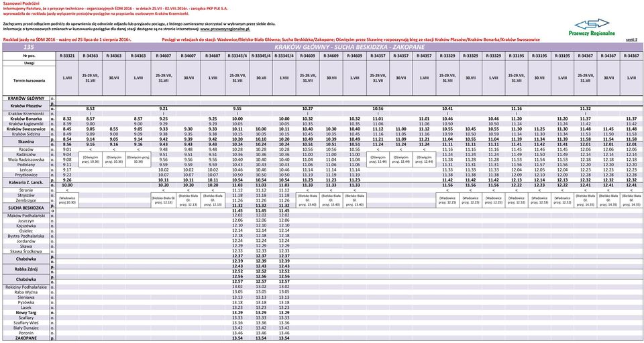This screenshot has width=644, height=343.
Task: Select the 'Nr poc.' header cell
Action: [29, 54]
